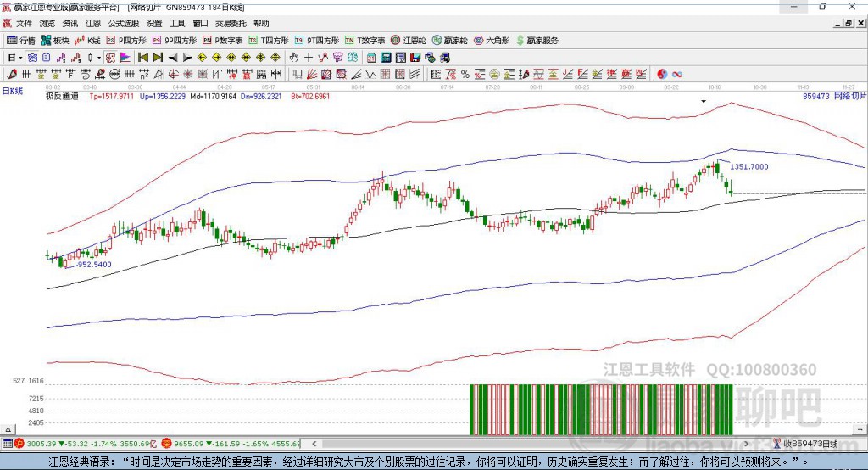Open the 9T四方形 tool
The height and width of the screenshot is (470, 868).
(317, 41)
